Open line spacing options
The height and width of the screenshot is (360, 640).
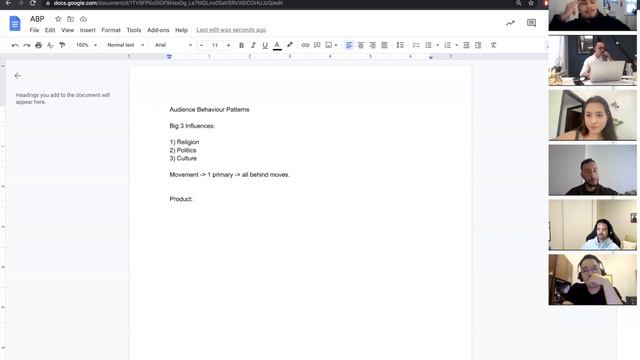(x=400, y=45)
